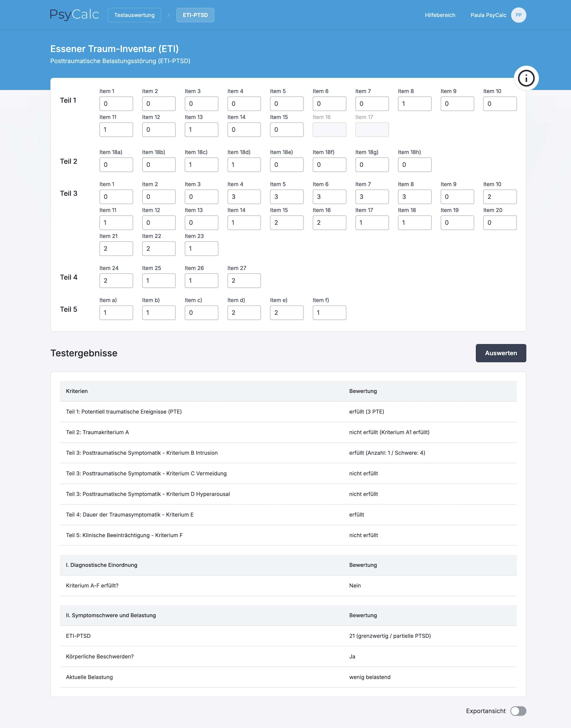Image resolution: width=571 pixels, height=728 pixels.
Task: Click the Item 27 field in Teil 4
Action: (244, 281)
